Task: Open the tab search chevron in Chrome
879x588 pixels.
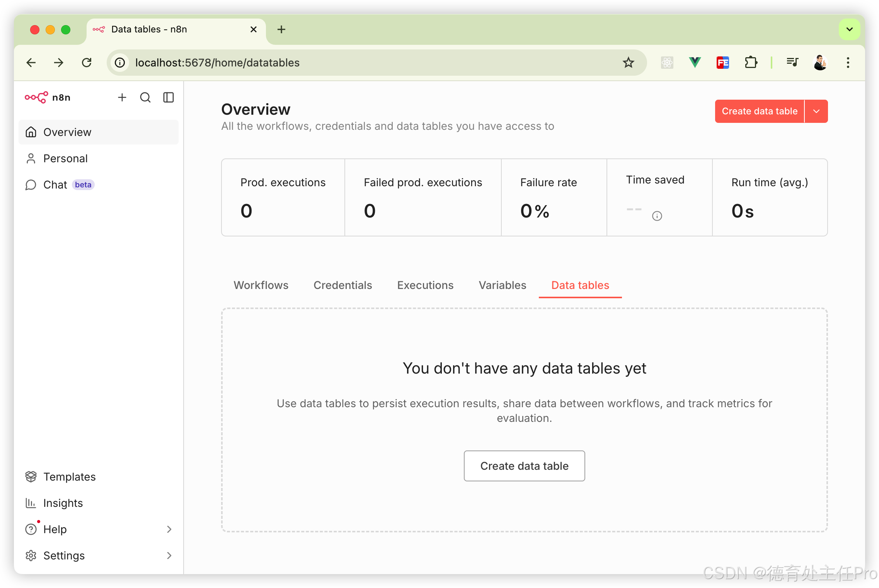Action: [x=849, y=29]
